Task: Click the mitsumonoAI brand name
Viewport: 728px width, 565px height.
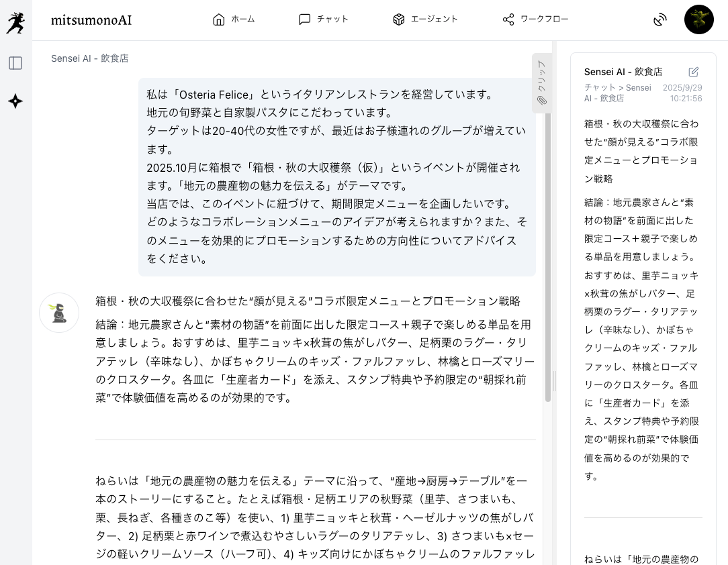Action: [x=91, y=20]
